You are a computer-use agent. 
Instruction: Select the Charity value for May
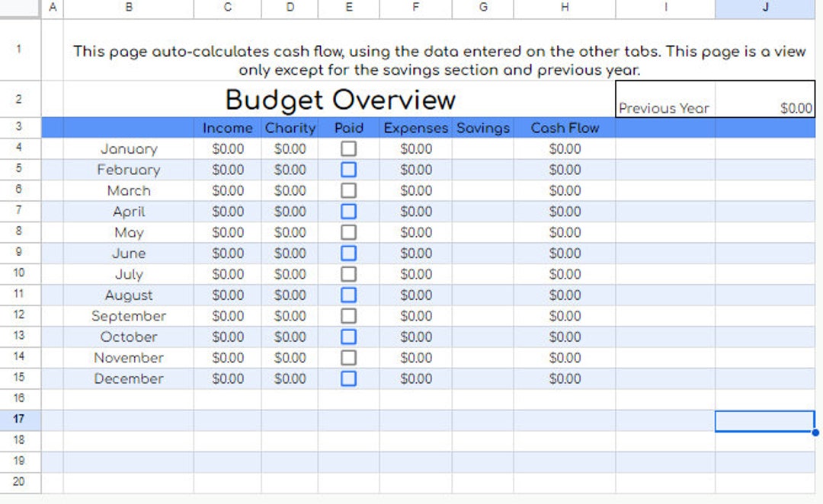tap(290, 232)
